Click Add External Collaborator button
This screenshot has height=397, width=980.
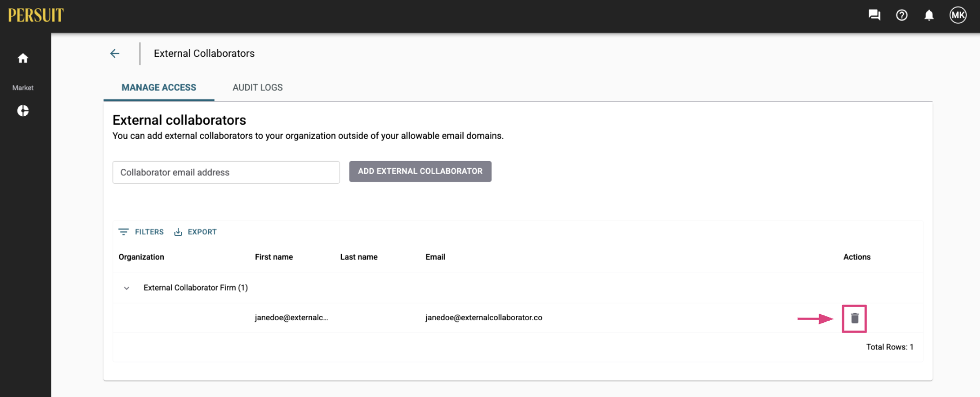tap(420, 171)
